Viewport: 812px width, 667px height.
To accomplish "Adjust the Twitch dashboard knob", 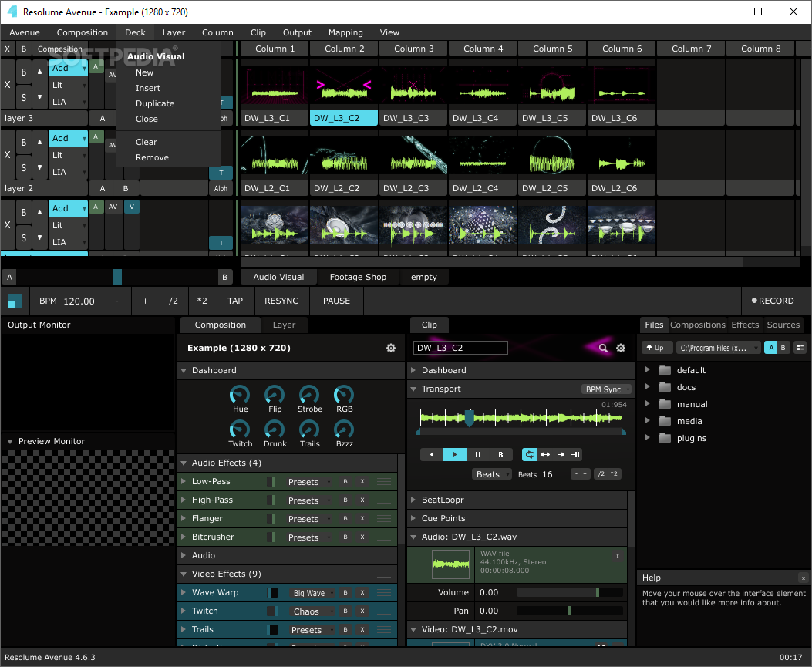I will pyautogui.click(x=240, y=430).
